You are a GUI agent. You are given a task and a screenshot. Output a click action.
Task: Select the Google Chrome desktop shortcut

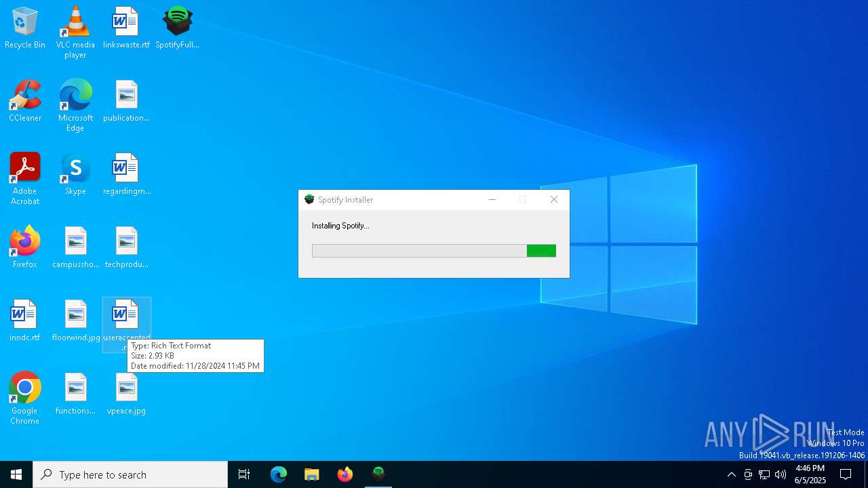pyautogui.click(x=25, y=399)
